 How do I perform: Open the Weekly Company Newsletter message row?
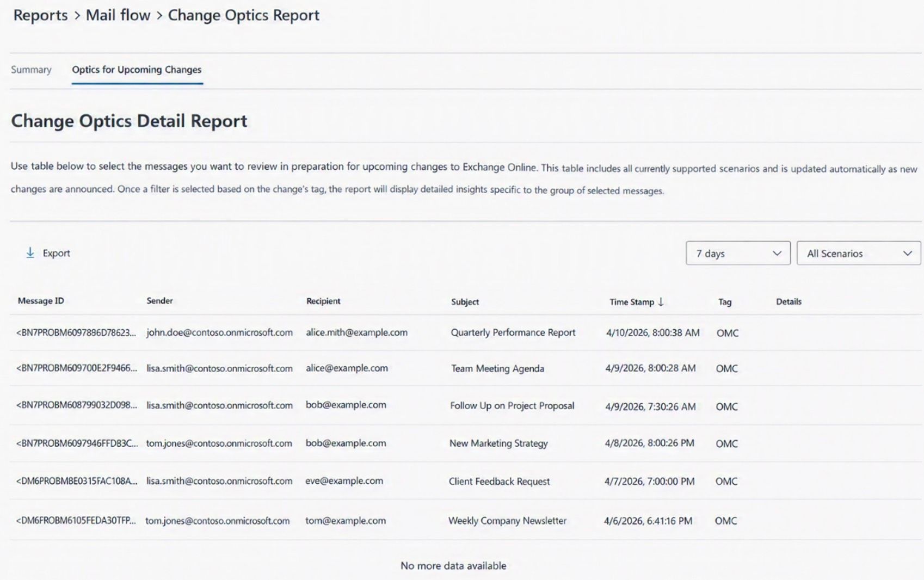click(x=507, y=521)
